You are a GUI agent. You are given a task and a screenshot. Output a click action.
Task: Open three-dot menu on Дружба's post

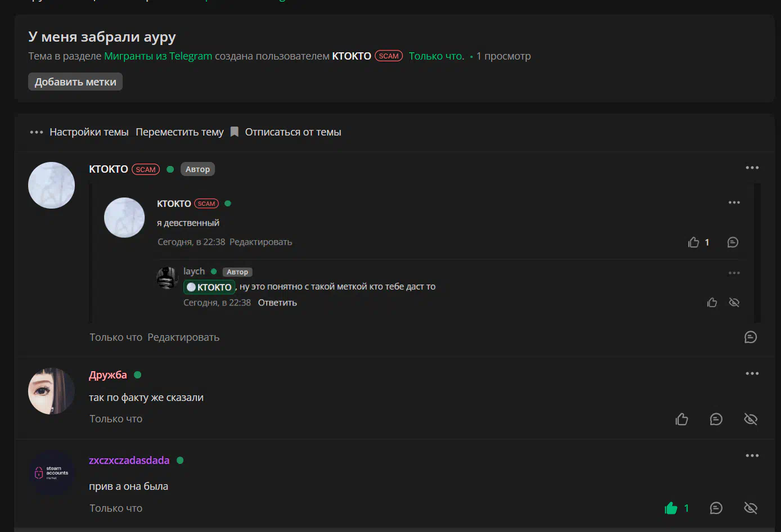[x=752, y=373]
